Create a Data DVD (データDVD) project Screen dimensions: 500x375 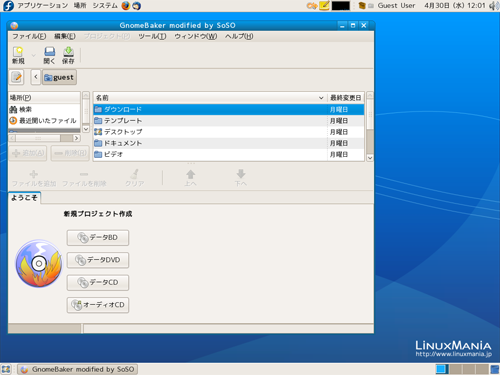[x=98, y=260]
